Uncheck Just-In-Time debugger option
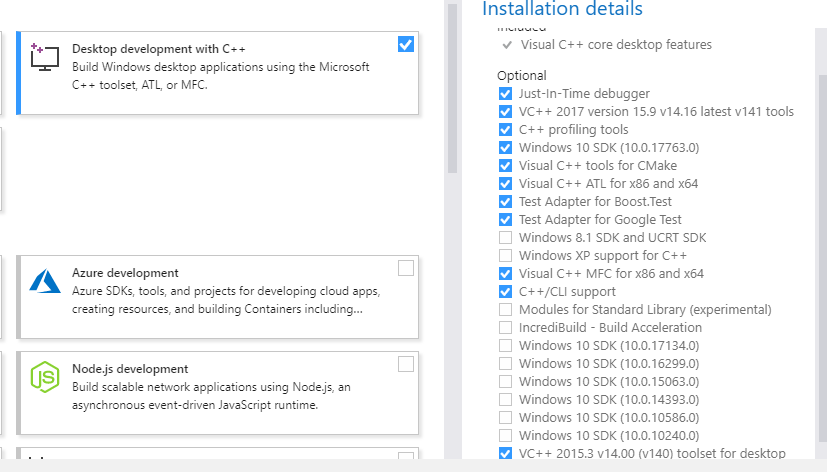827x472 pixels. pos(505,94)
